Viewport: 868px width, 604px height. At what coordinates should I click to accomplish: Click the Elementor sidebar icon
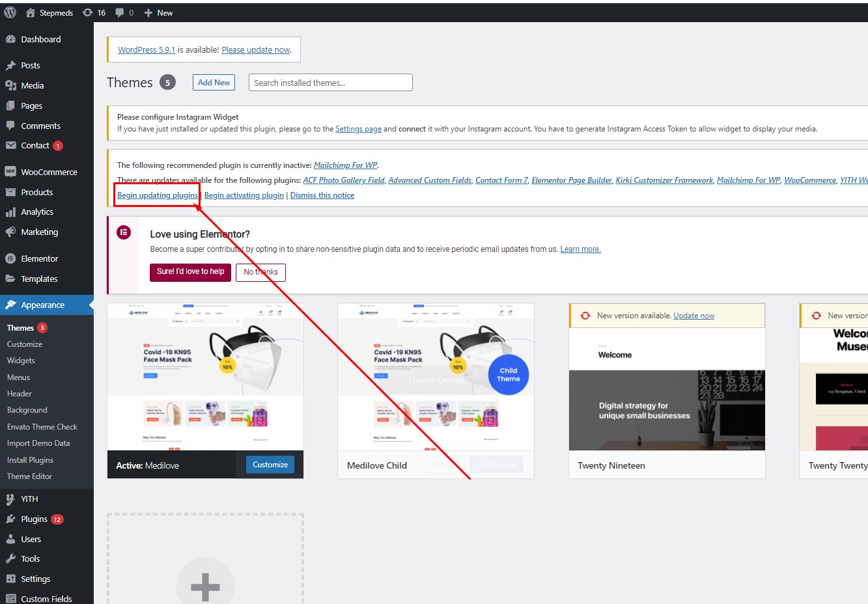[x=10, y=258]
